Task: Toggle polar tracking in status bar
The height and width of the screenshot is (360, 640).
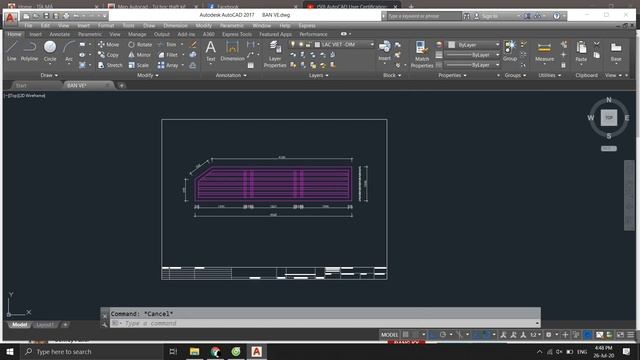Action: (x=443, y=335)
